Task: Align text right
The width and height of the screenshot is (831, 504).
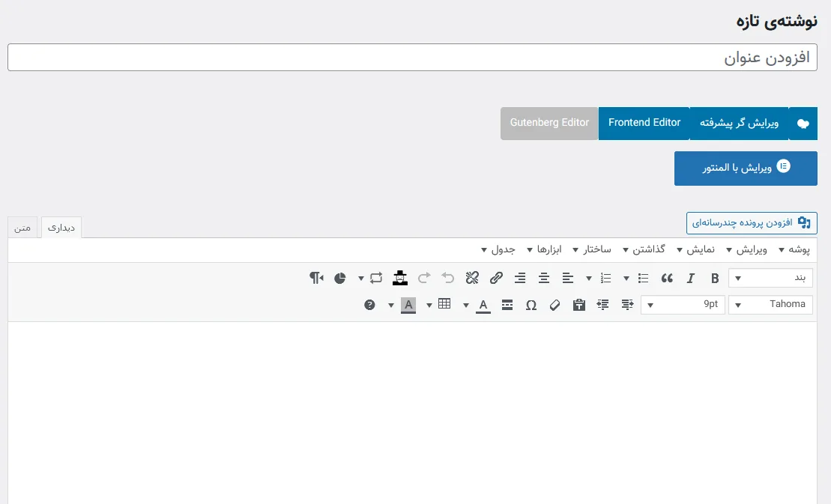Action: [520, 278]
